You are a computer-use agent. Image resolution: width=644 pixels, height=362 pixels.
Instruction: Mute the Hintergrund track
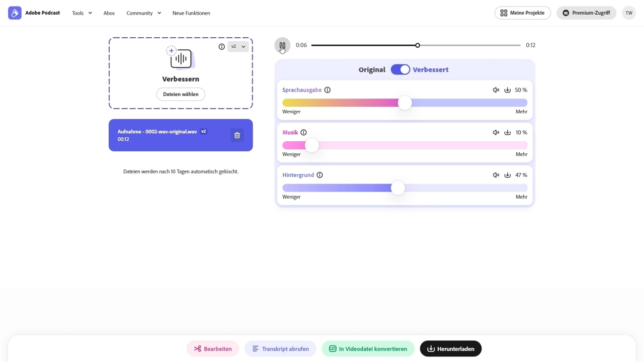tap(496, 175)
